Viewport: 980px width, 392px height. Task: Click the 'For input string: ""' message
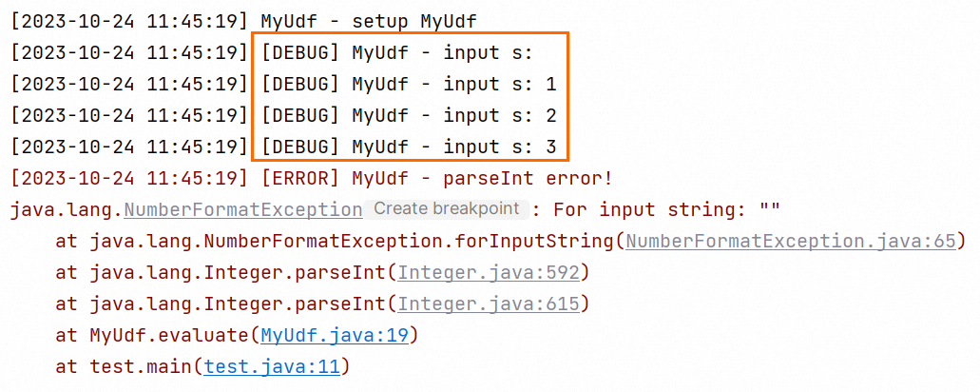click(x=665, y=209)
